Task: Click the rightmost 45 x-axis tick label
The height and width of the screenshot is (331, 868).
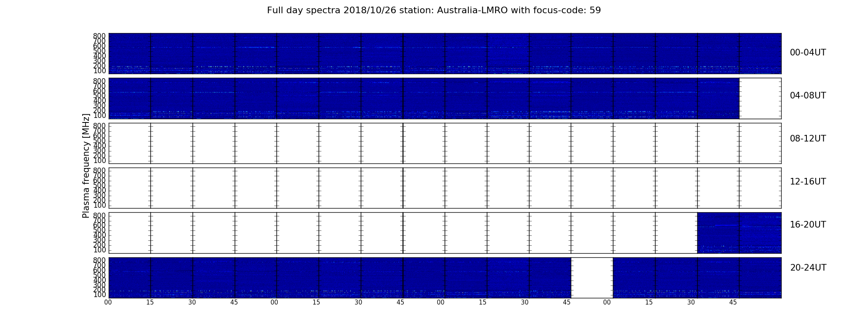Action: tap(733, 302)
